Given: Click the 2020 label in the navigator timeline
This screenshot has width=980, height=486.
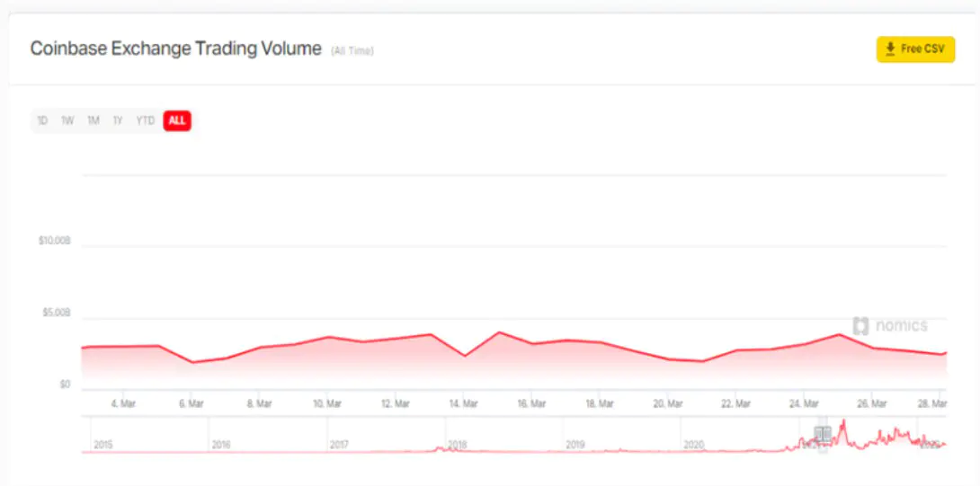Looking at the screenshot, I should pos(693,445).
